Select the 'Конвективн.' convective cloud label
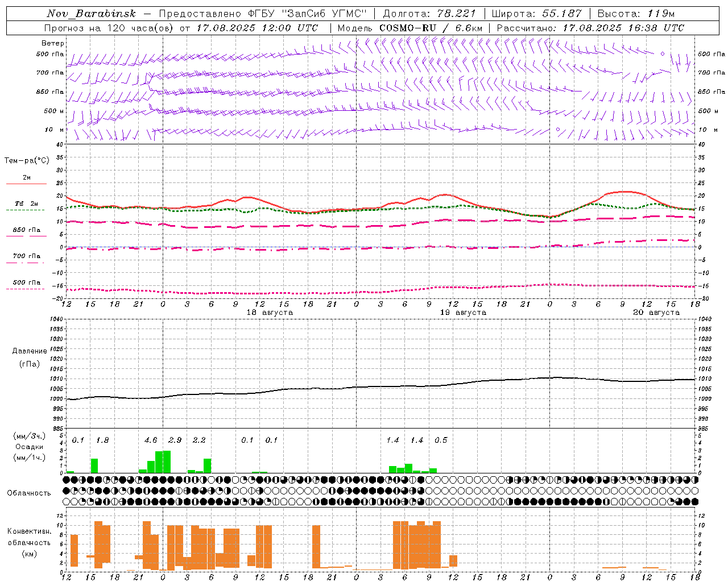 tap(30, 531)
